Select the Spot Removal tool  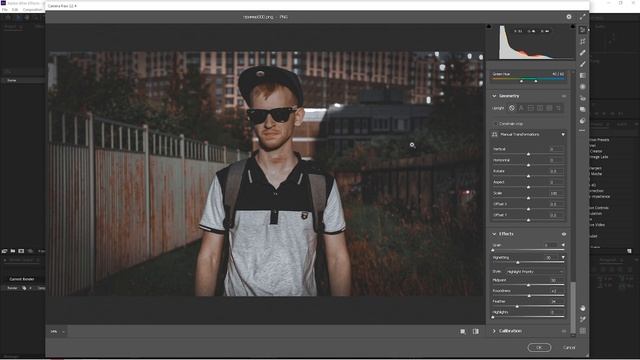[582, 53]
